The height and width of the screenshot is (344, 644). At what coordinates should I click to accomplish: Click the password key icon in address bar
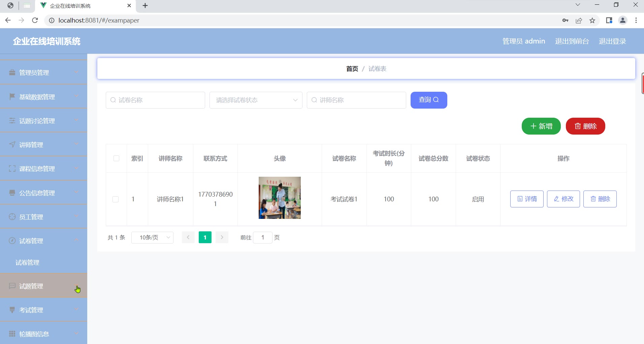(x=565, y=21)
